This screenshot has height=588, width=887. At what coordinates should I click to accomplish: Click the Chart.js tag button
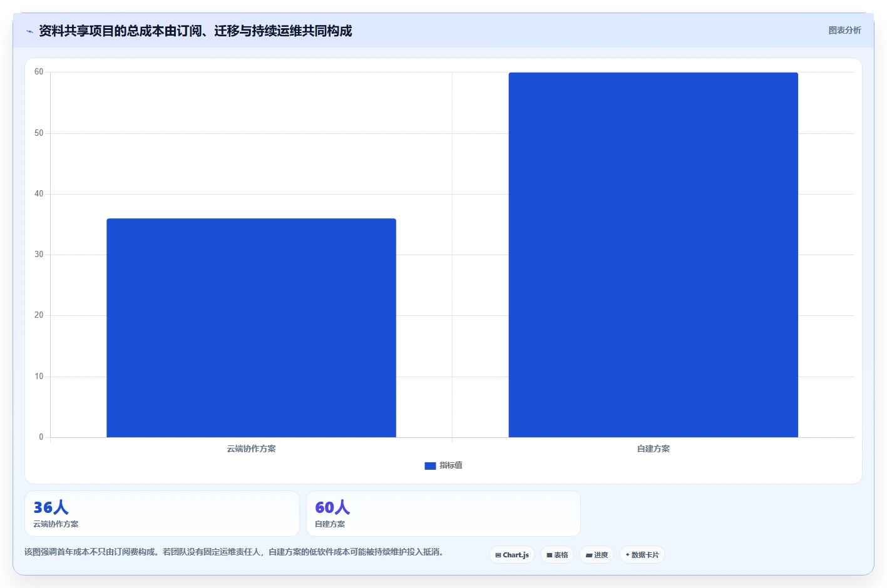tap(512, 555)
